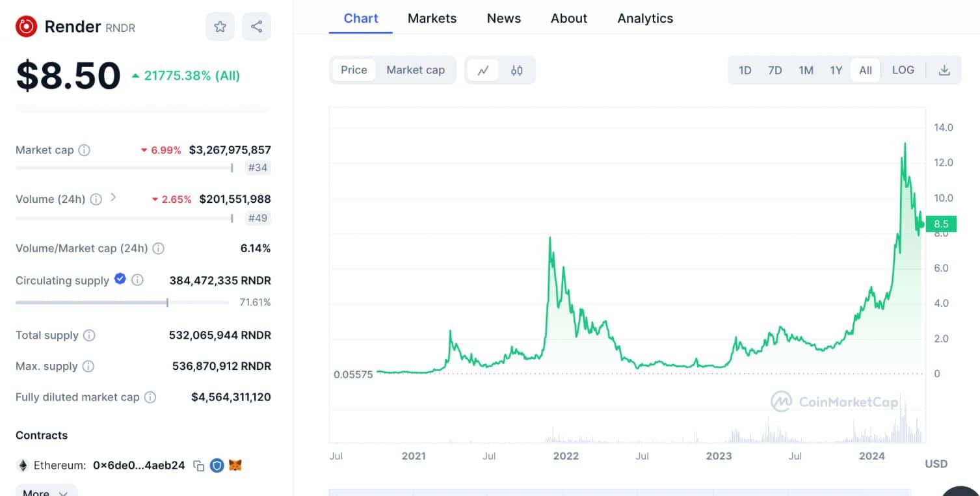Viewport: 980px width, 496px height.
Task: Click the Ethereum logo icon
Action: (x=23, y=465)
